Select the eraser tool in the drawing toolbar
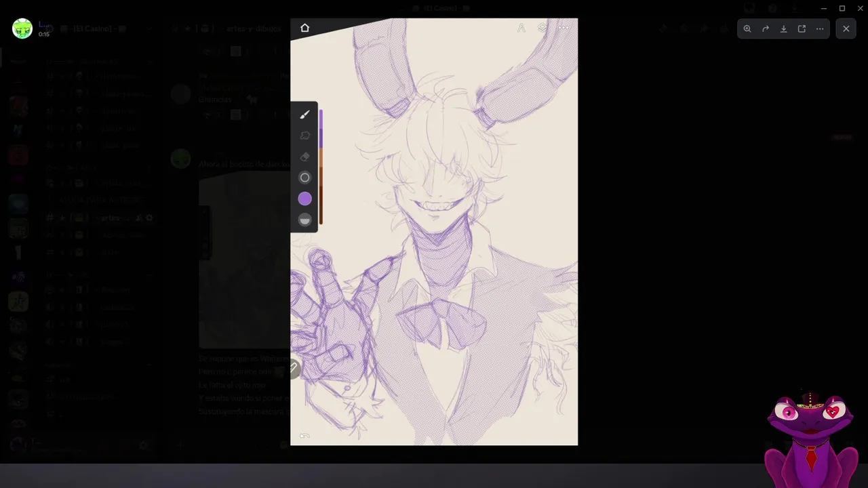This screenshot has height=488, width=868. (304, 157)
